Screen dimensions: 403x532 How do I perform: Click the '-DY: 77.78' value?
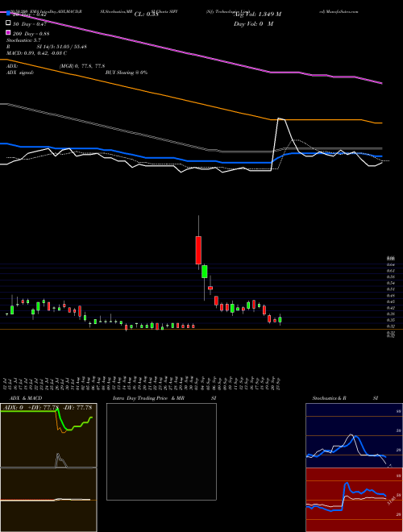click(77, 407)
